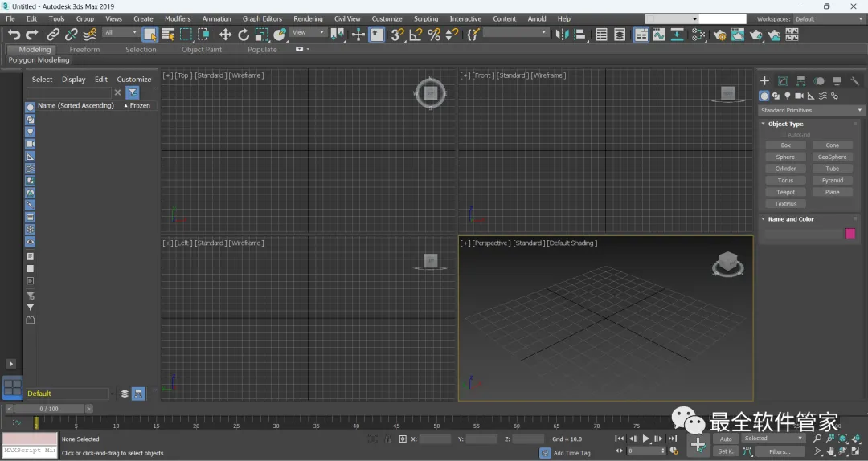Toggle the 3D Snaps button
This screenshot has width=868, height=461.
click(397, 35)
